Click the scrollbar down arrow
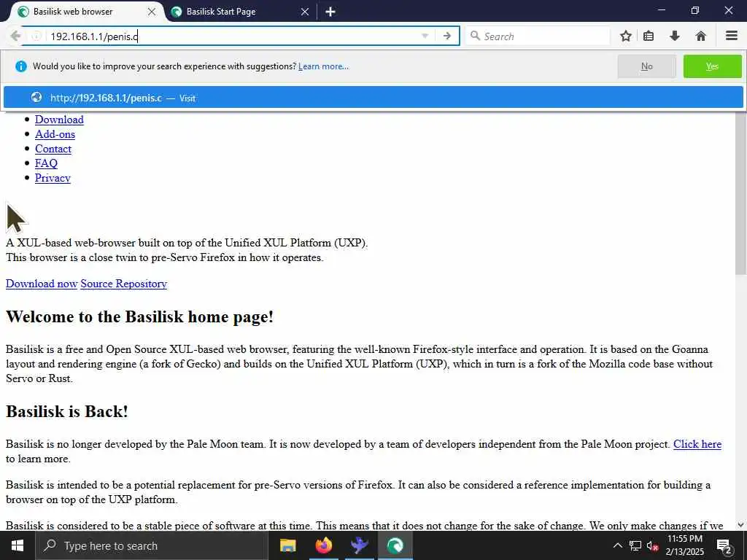747x560 pixels. point(740,525)
